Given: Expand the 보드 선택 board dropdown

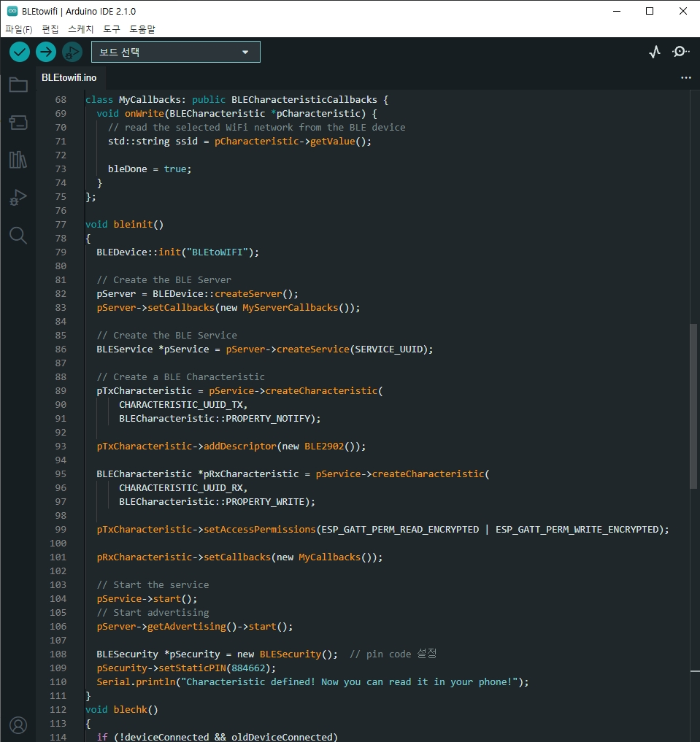Looking at the screenshot, I should click(x=175, y=52).
